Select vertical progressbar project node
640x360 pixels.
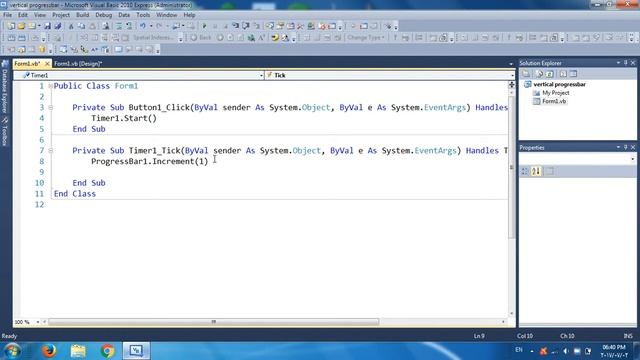point(559,84)
